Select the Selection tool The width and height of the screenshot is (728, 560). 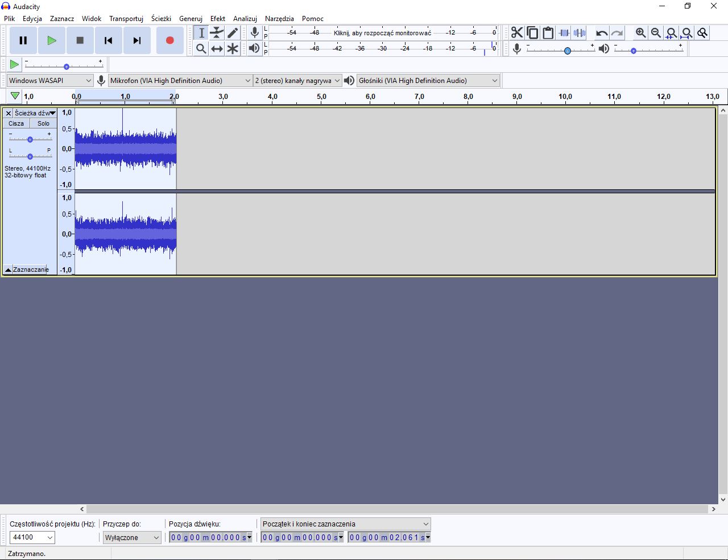201,32
